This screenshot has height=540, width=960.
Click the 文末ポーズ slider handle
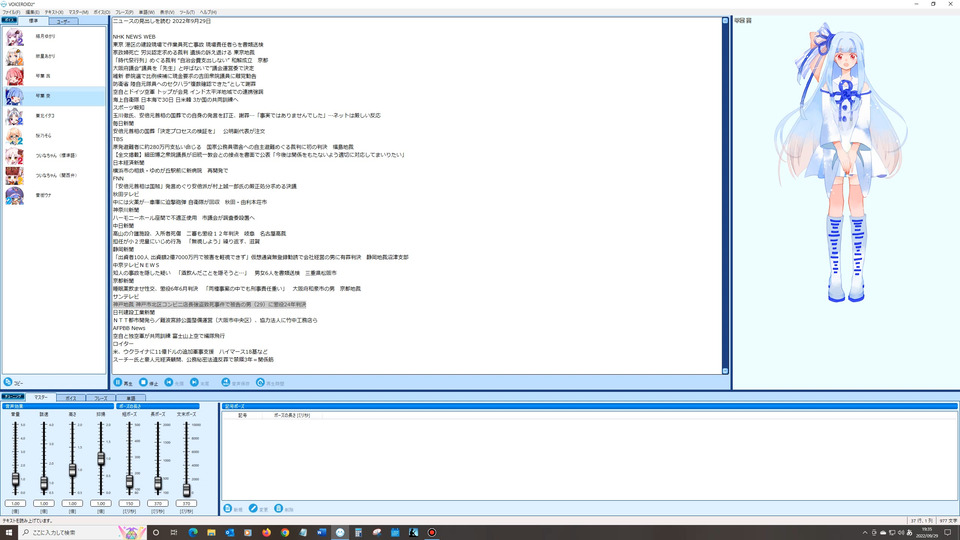coord(187,490)
